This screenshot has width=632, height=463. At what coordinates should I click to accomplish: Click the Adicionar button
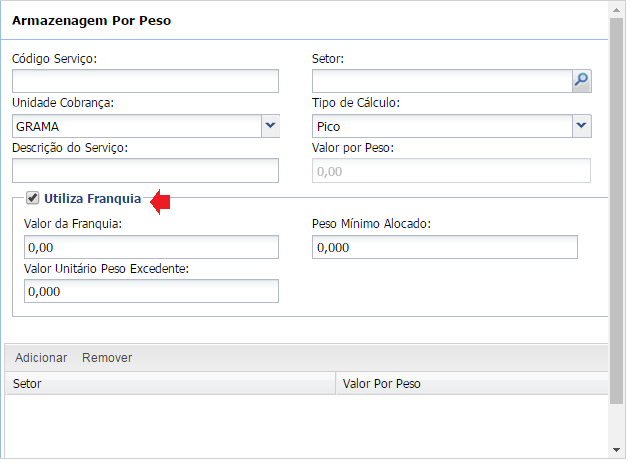point(41,358)
